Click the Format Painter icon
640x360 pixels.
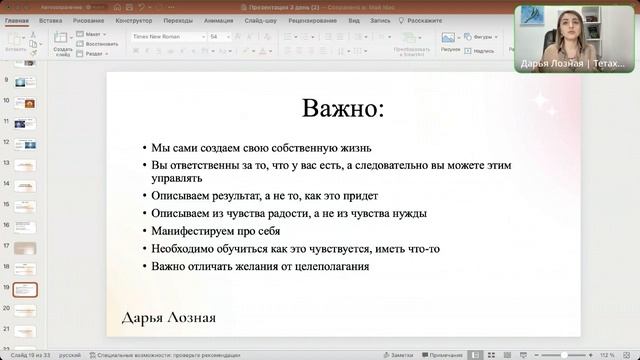[33, 53]
